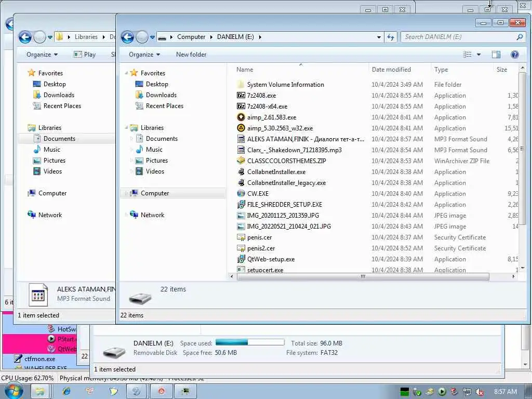Image resolution: width=532 pixels, height=399 pixels.
Task: Select IMG_20220521_210424_021.JPG file name
Action: pyautogui.click(x=289, y=226)
